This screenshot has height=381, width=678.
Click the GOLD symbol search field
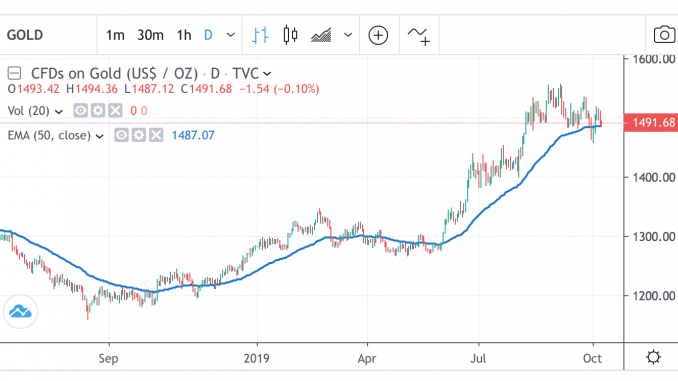[x=48, y=35]
